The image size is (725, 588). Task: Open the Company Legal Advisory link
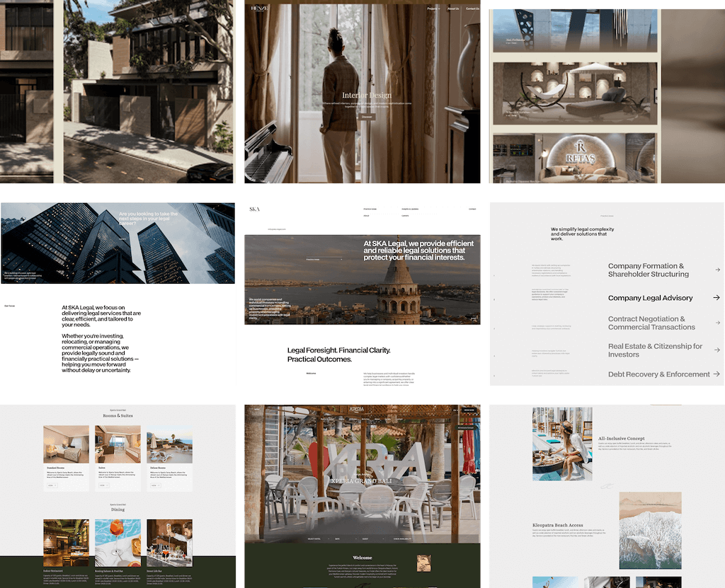pos(650,298)
